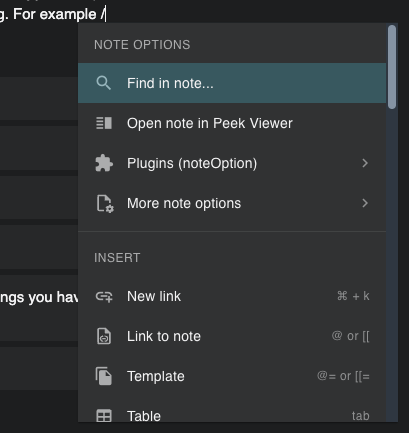Click the New link chain icon
The width and height of the screenshot is (409, 433).
[104, 296]
